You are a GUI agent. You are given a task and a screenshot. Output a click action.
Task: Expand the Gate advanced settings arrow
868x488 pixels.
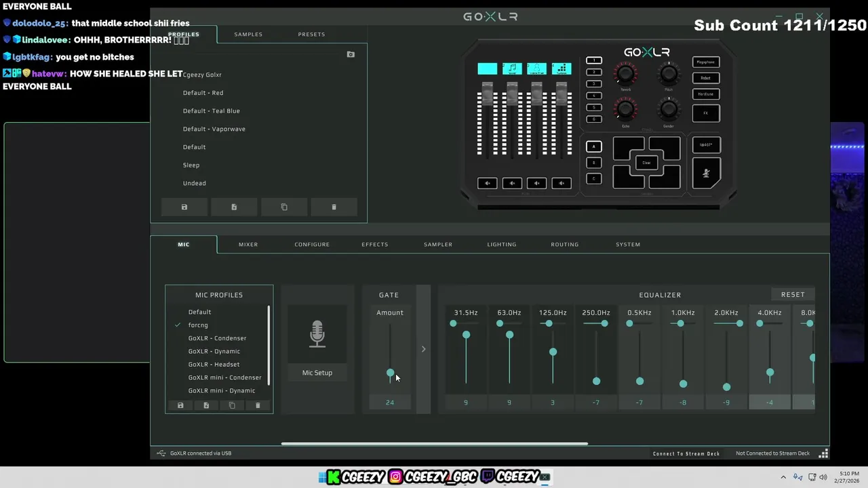coord(423,349)
